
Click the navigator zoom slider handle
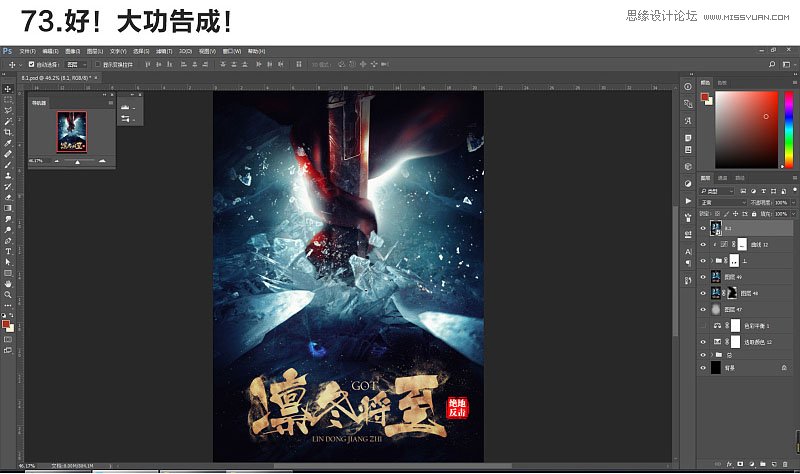pos(78,162)
